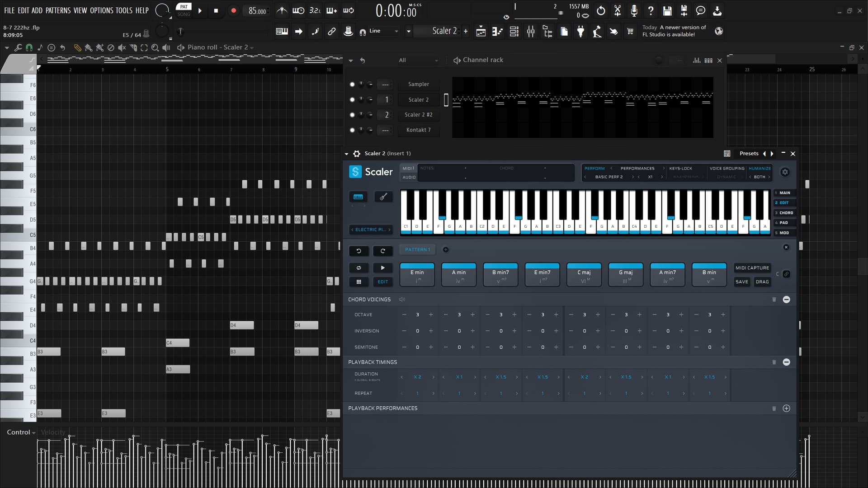Collapse the PLAYBACK TIMINGS section
Viewport: 868px width, 488px height.
[x=786, y=362]
